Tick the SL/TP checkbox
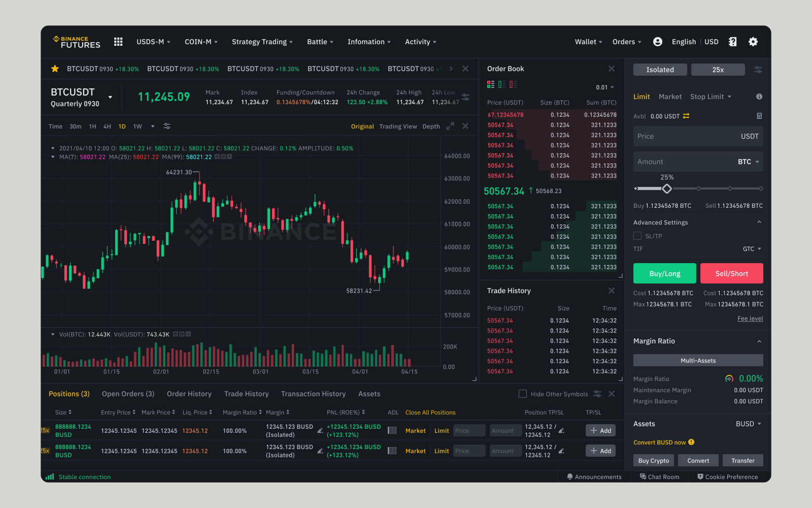This screenshot has height=508, width=812. (637, 236)
